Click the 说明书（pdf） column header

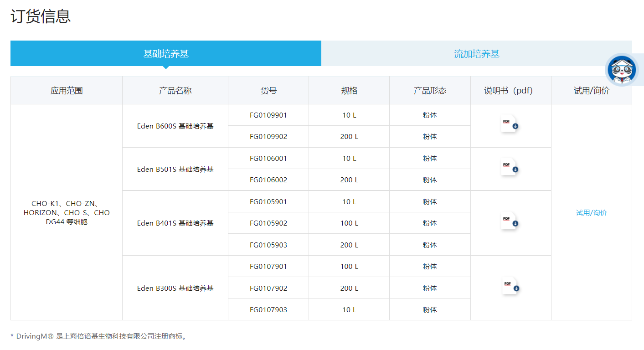pyautogui.click(x=510, y=91)
